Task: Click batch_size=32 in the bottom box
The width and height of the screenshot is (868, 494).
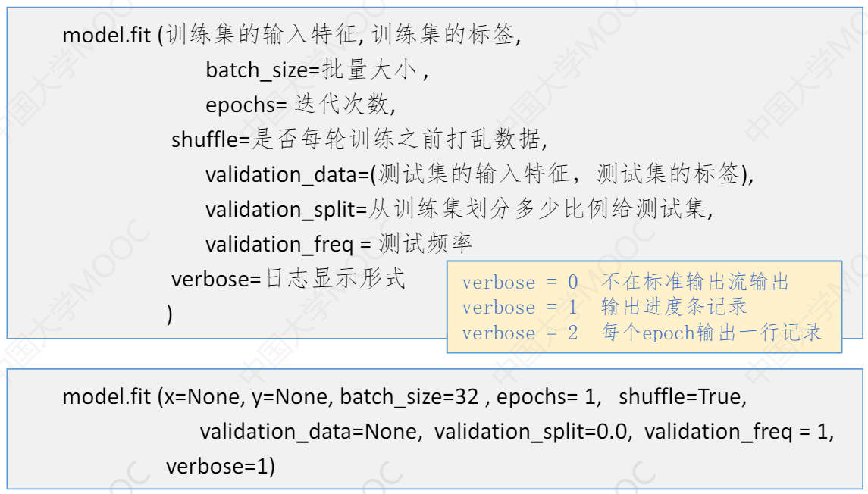Action: pyautogui.click(x=409, y=397)
